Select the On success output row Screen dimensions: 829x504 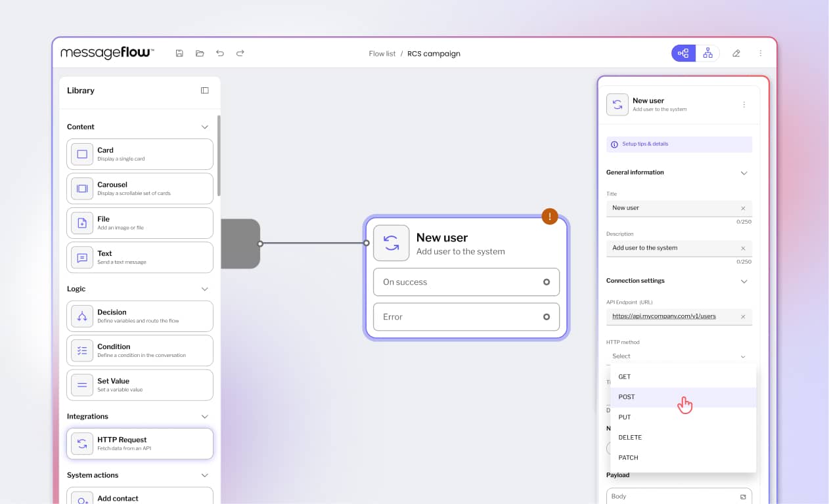coord(466,282)
